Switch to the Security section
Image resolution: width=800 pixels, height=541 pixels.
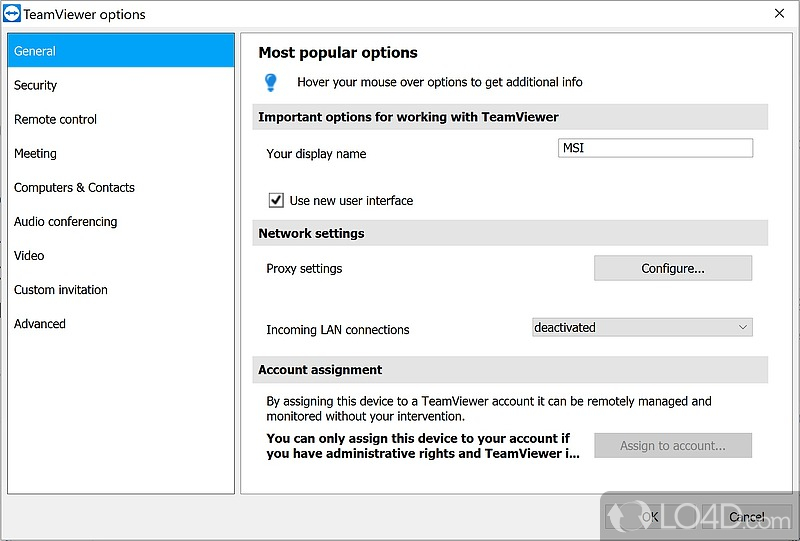click(36, 85)
